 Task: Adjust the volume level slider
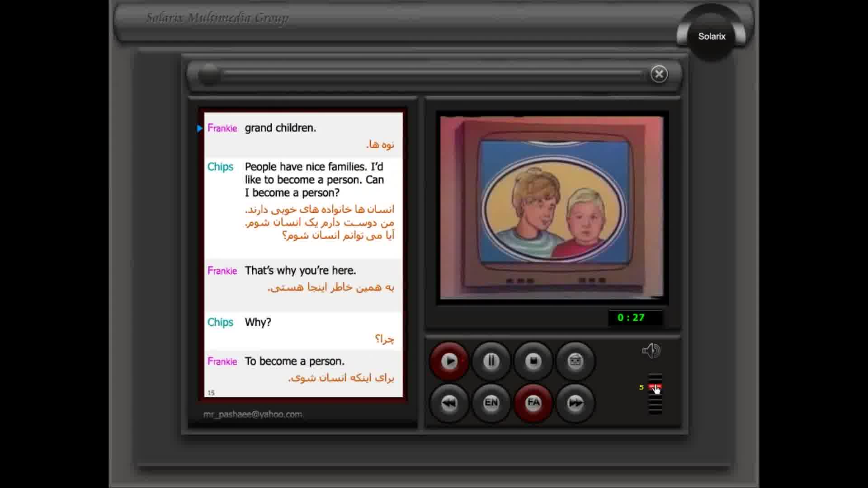point(655,394)
